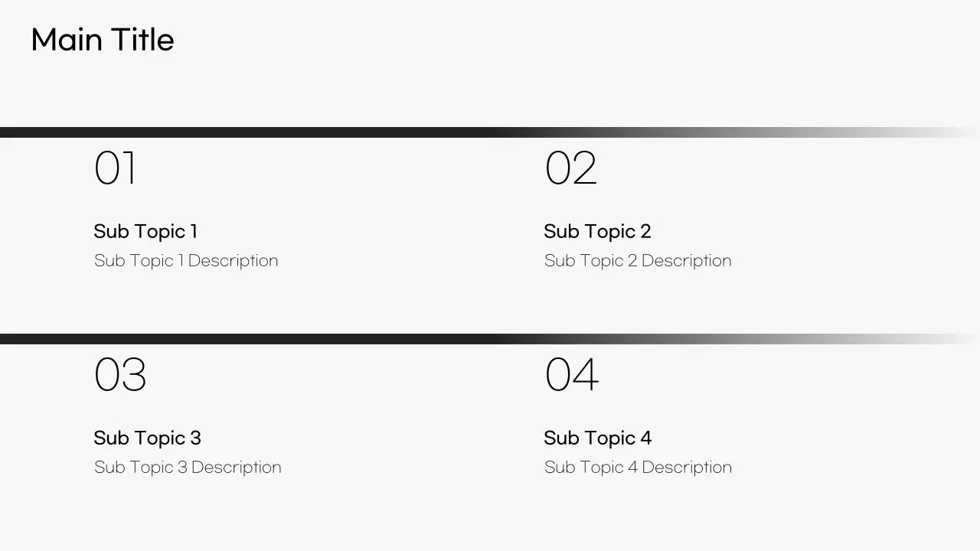Viewport: 980px width, 551px height.
Task: Select the large number 02
Action: coord(570,168)
